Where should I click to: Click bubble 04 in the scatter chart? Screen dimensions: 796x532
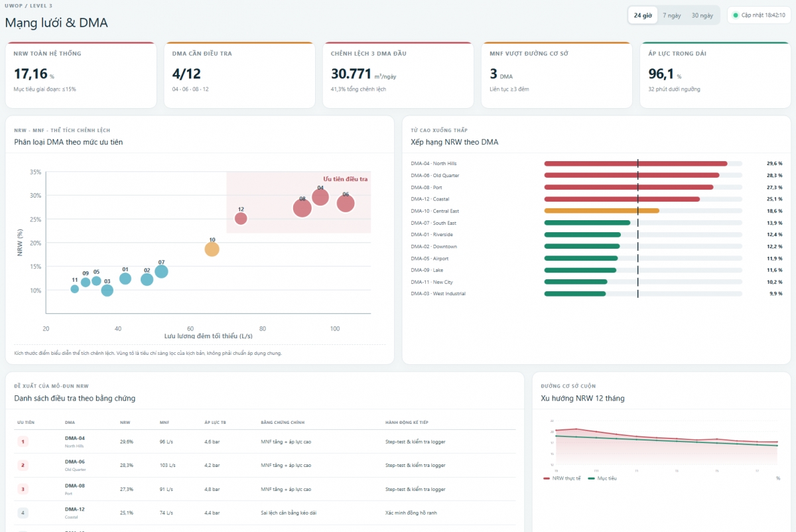coord(320,197)
